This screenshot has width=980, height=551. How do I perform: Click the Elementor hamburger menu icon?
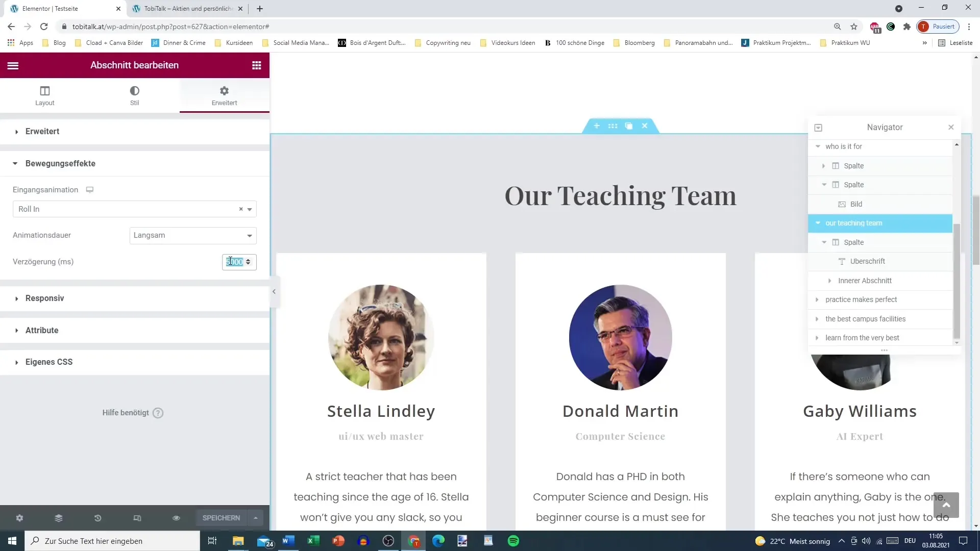(x=13, y=65)
